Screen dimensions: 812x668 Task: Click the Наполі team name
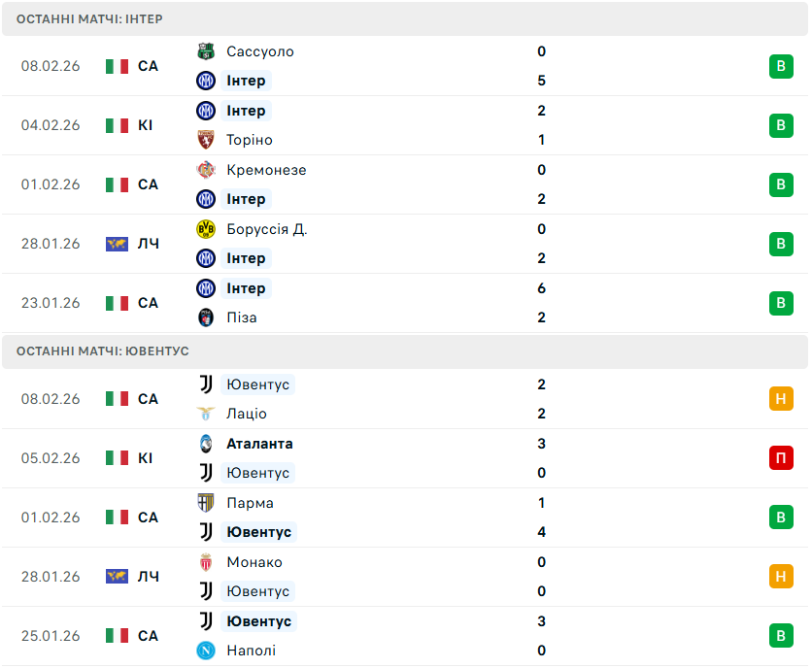[x=251, y=651]
